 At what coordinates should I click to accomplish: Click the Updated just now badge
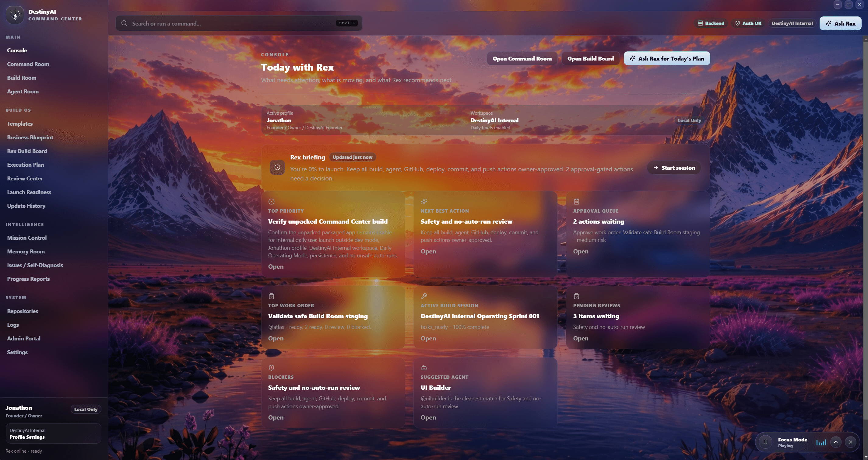pos(353,157)
